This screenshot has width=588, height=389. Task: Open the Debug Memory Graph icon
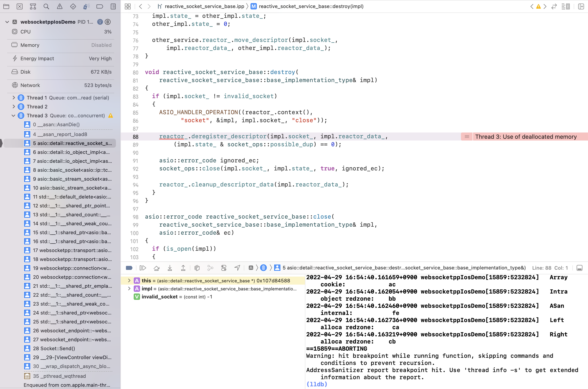coord(210,268)
